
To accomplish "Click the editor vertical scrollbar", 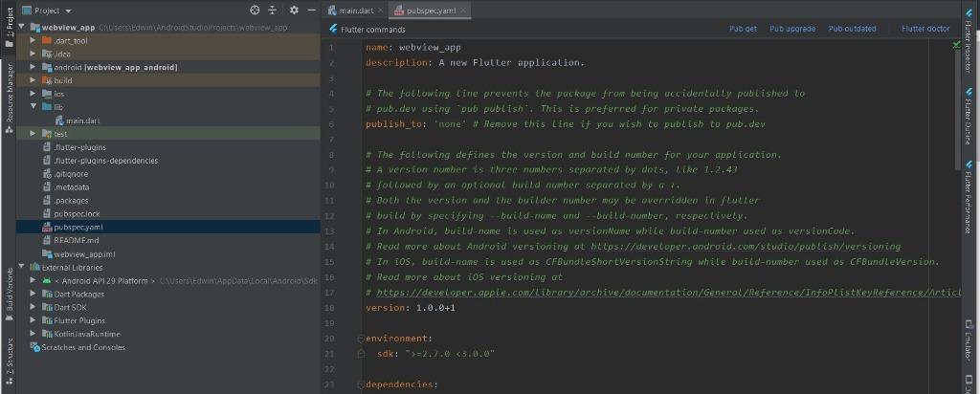I will [x=957, y=109].
